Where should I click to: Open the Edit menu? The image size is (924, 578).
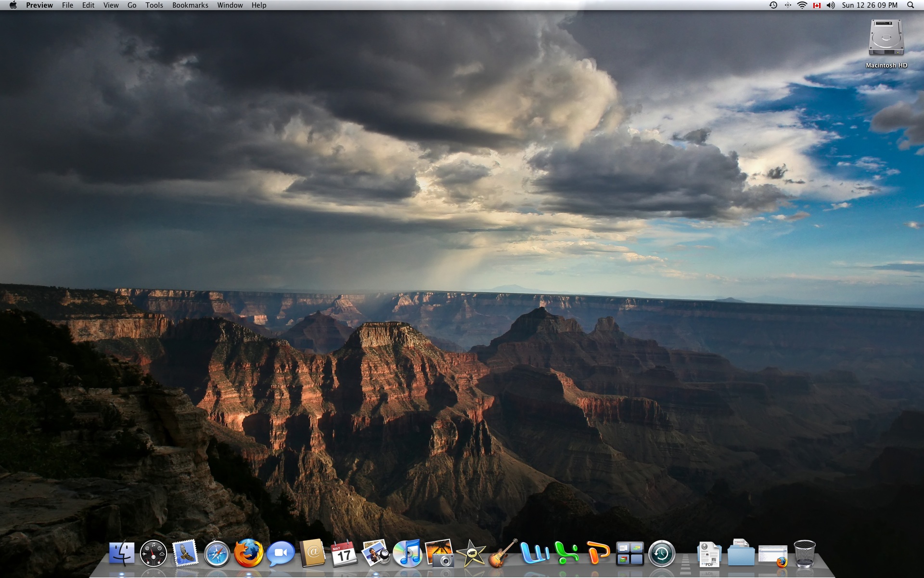click(88, 5)
